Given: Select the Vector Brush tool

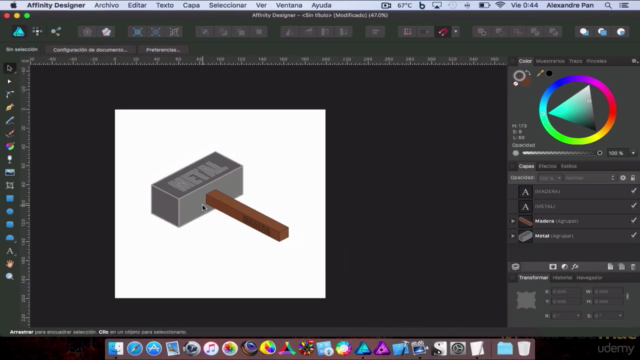Looking at the screenshot, I should pyautogui.click(x=9, y=133).
